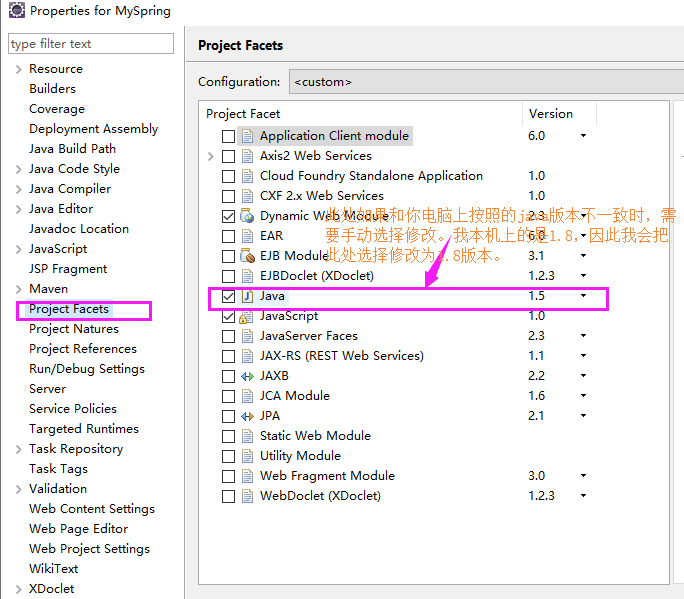The width and height of the screenshot is (684, 599).
Task: Click the EJBDoclet (XDoclet) facet icon
Action: pyautogui.click(x=247, y=276)
